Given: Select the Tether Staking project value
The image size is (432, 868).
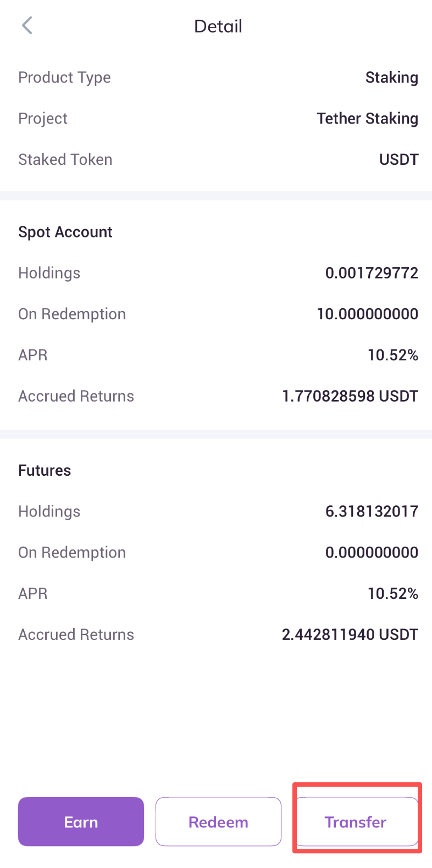Looking at the screenshot, I should 367,119.
